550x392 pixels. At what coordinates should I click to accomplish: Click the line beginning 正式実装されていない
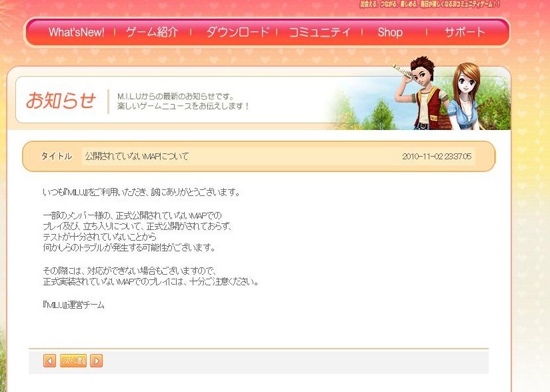[151, 281]
